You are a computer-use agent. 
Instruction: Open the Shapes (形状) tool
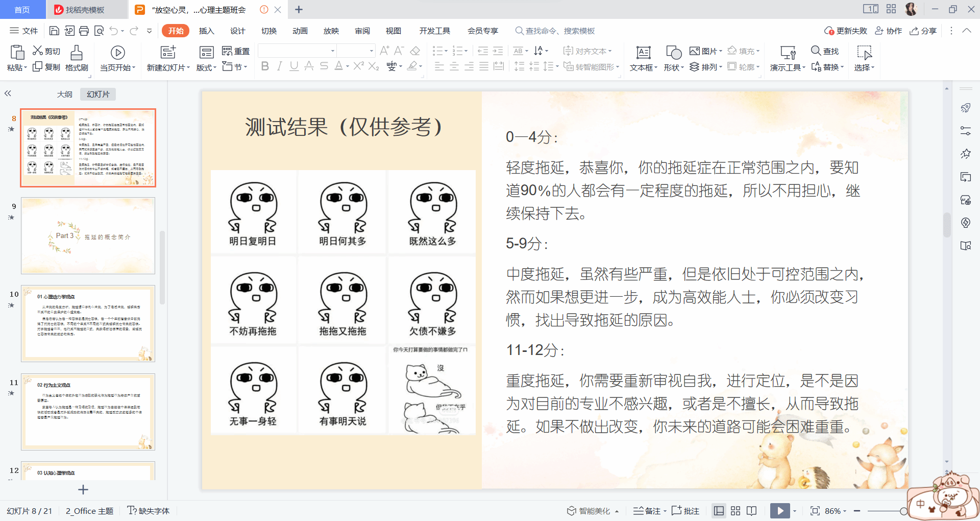pyautogui.click(x=673, y=53)
